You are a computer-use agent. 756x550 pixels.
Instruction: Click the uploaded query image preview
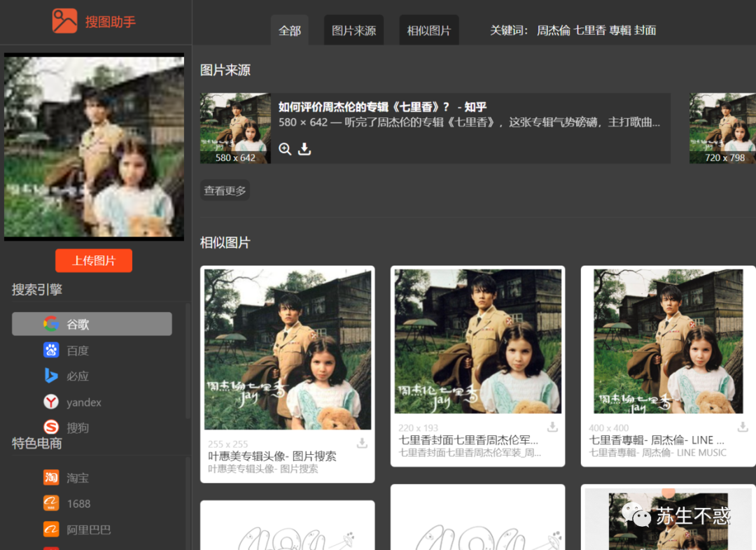(x=94, y=146)
